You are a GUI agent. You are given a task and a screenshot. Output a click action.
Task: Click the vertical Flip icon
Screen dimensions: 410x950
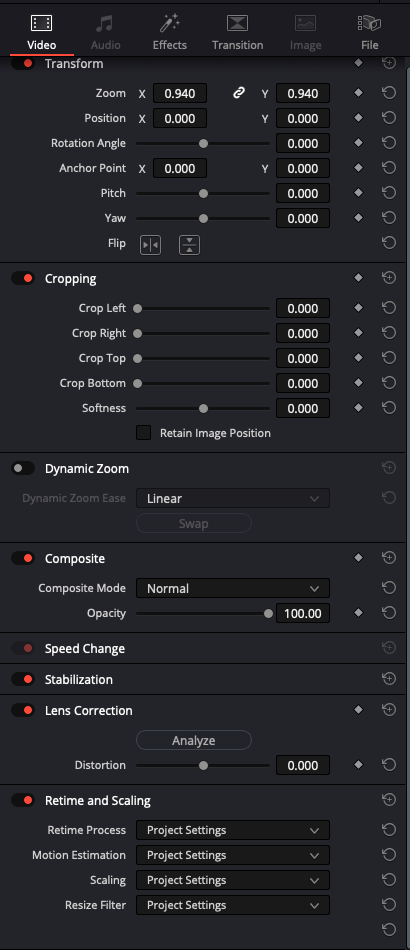190,245
